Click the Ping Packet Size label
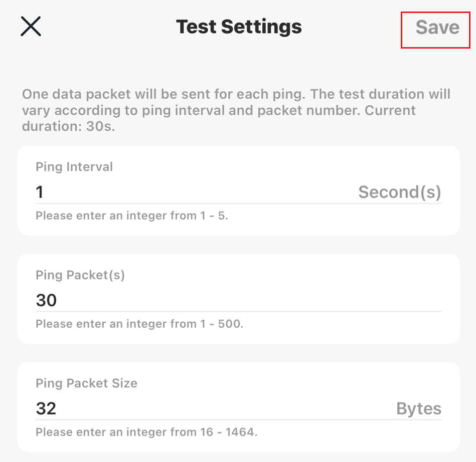The height and width of the screenshot is (462, 476). (86, 383)
